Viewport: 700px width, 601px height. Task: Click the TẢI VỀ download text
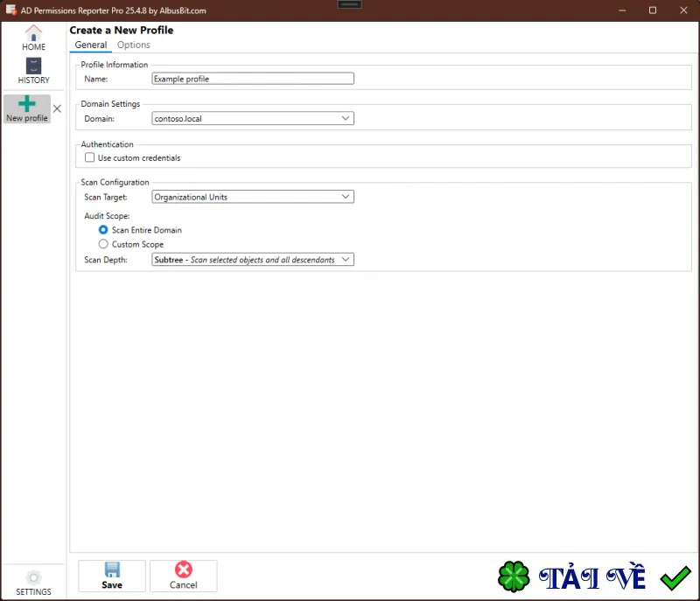click(592, 577)
